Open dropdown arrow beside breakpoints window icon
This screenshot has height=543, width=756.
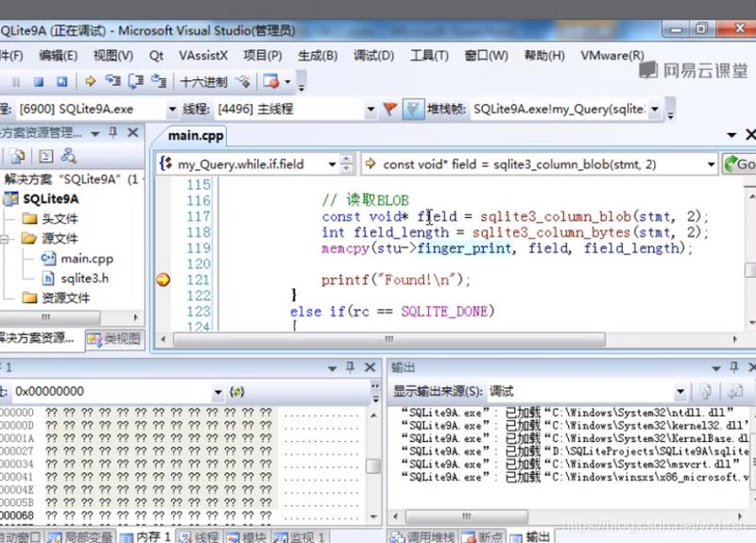[x=287, y=81]
